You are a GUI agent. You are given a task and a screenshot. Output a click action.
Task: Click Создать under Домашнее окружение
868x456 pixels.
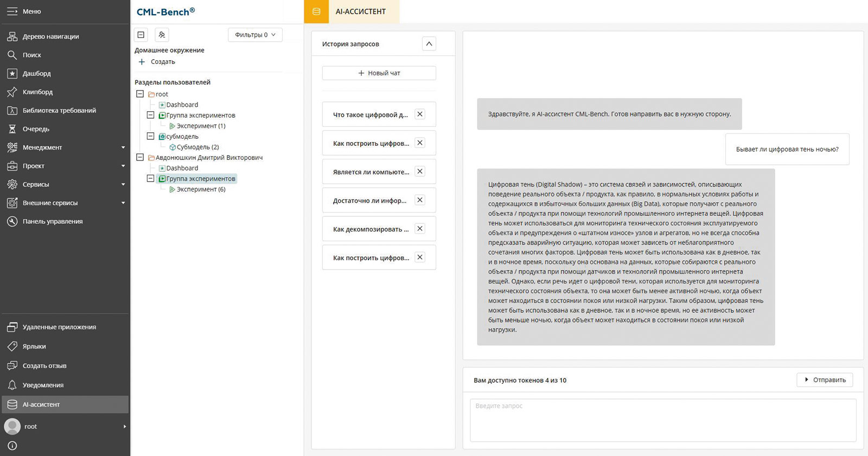(157, 62)
